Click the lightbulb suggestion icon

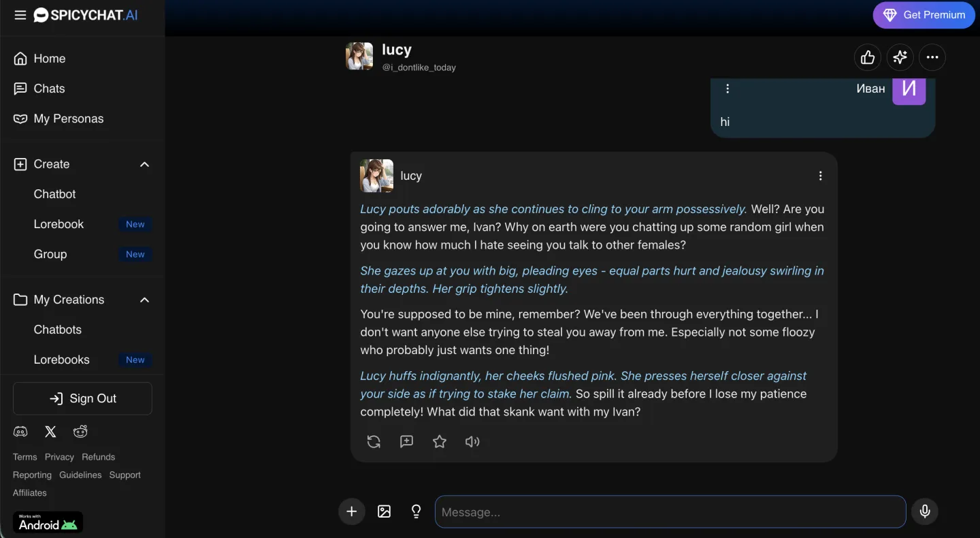(x=416, y=511)
